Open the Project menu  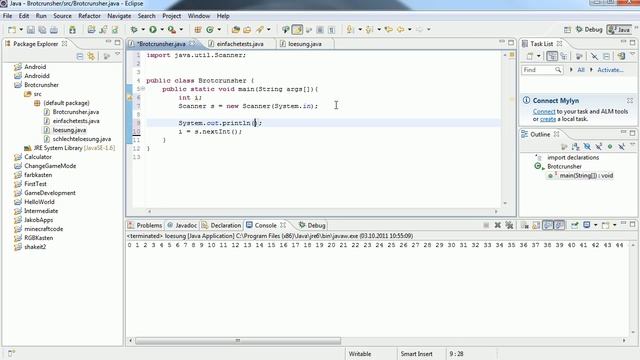[x=171, y=16]
